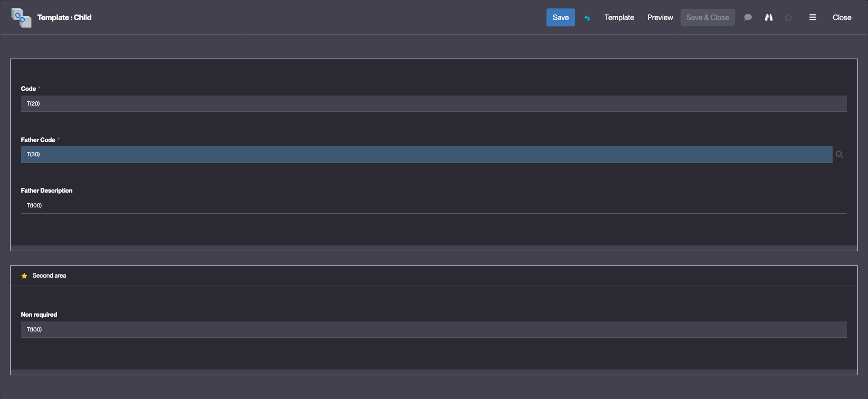Image resolution: width=868 pixels, height=399 pixels.
Task: Select the Second area section header
Action: click(49, 275)
